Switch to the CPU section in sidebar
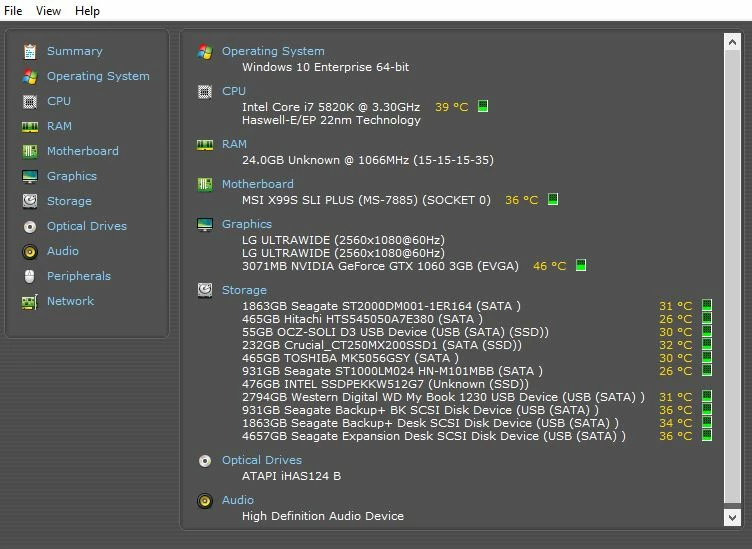Viewport: 752px width, 549px height. [x=59, y=101]
